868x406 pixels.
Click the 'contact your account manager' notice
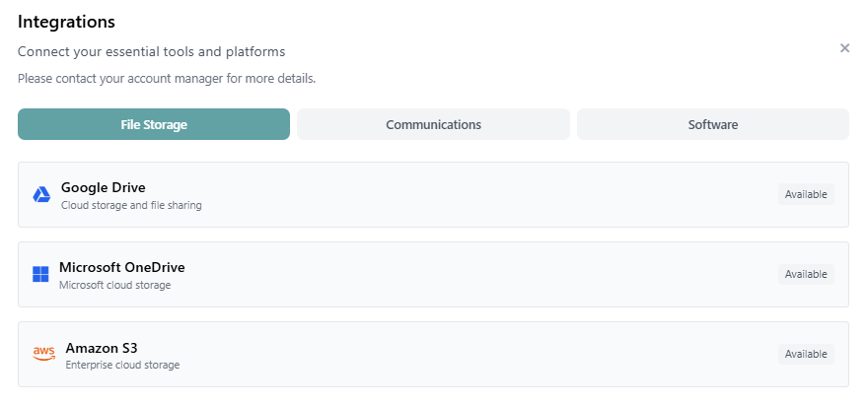click(x=166, y=78)
